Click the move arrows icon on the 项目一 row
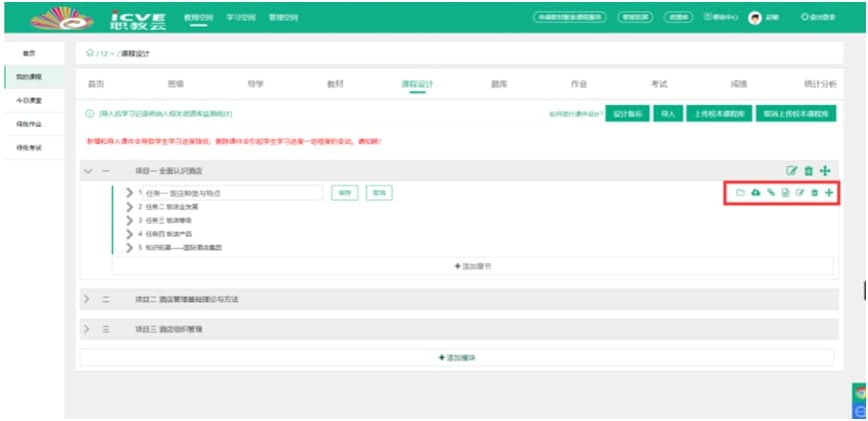The image size is (868, 421). [825, 171]
